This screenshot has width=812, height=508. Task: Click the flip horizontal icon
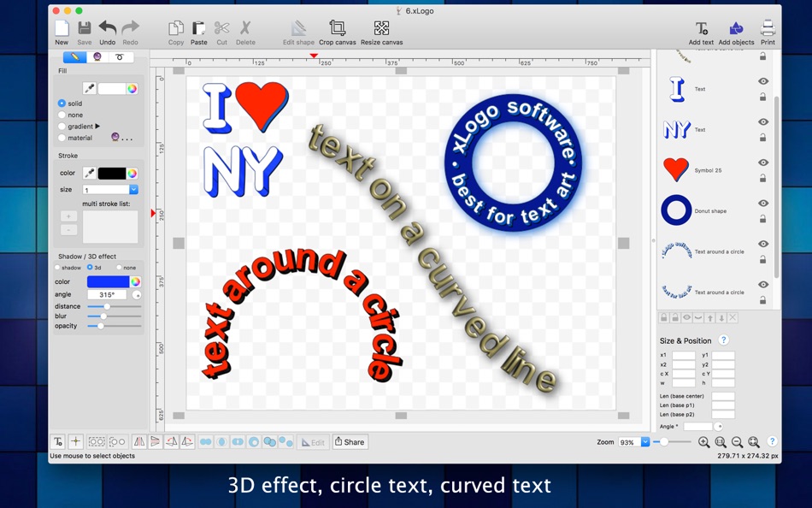138,441
